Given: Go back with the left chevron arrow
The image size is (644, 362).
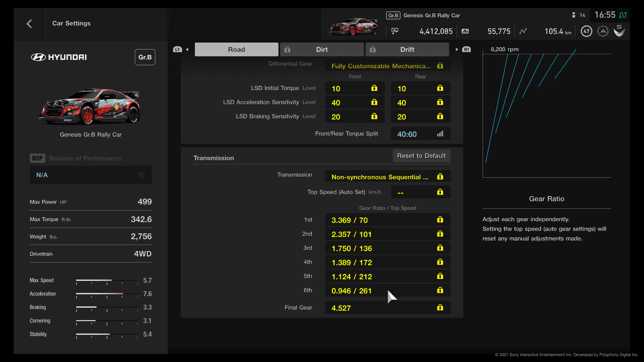Looking at the screenshot, I should (29, 24).
